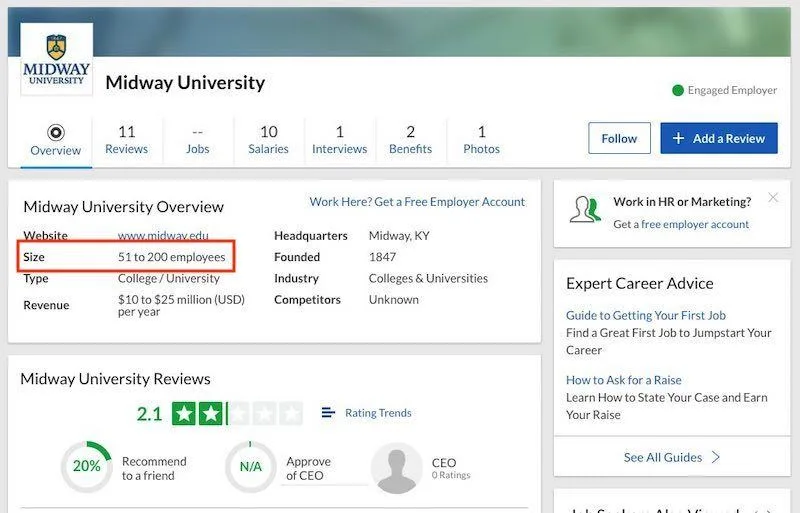Open the www.midway.edu website link
This screenshot has height=513, width=800.
point(163,235)
